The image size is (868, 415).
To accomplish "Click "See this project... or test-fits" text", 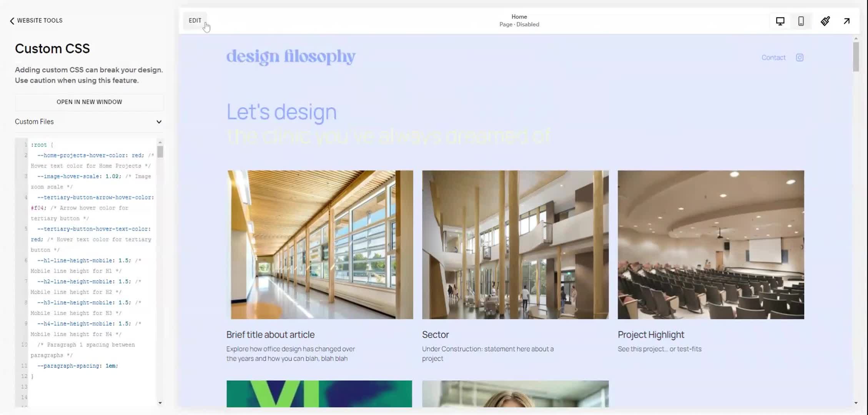I will [x=660, y=349].
